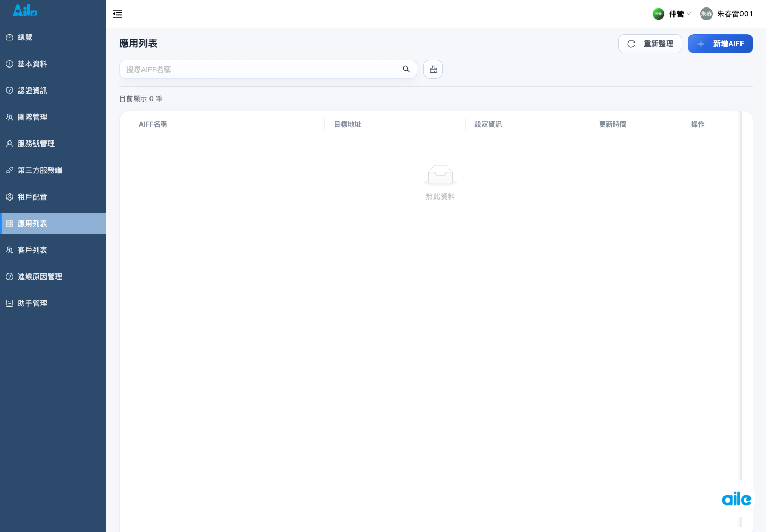This screenshot has height=532, width=766.
Task: Click the Aile logo in sidebar header
Action: tap(25, 10)
